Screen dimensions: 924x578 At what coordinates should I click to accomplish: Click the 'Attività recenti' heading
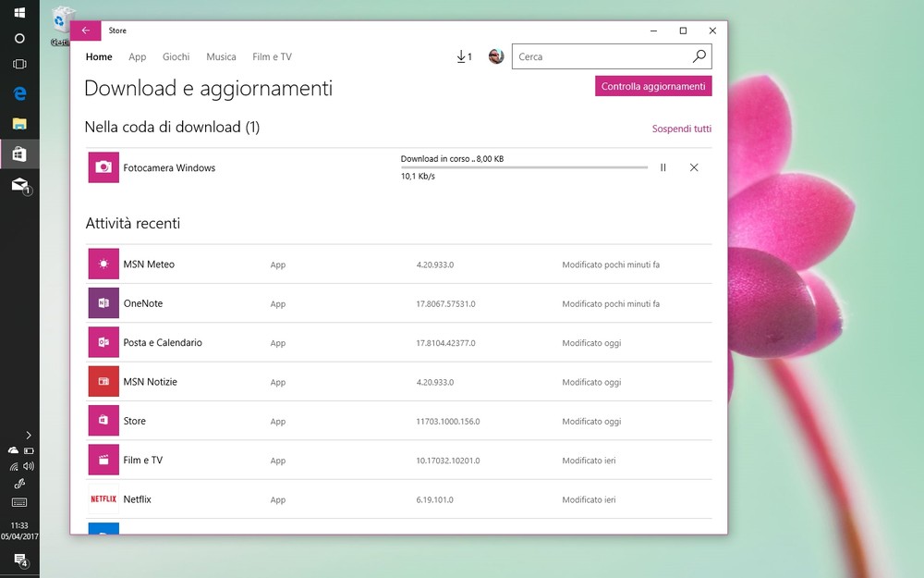132,223
